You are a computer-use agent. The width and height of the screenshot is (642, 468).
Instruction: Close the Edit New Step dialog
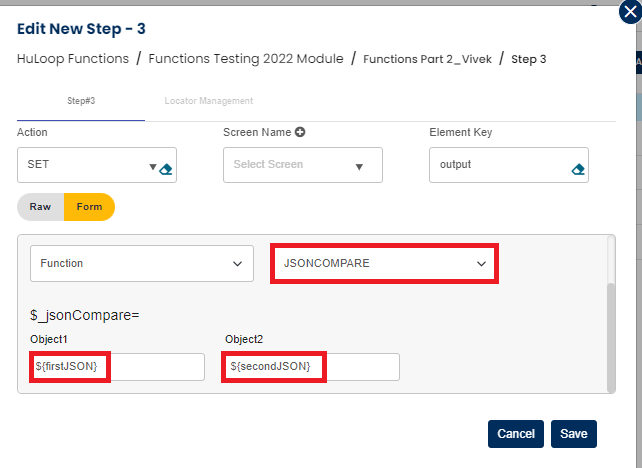(x=628, y=12)
